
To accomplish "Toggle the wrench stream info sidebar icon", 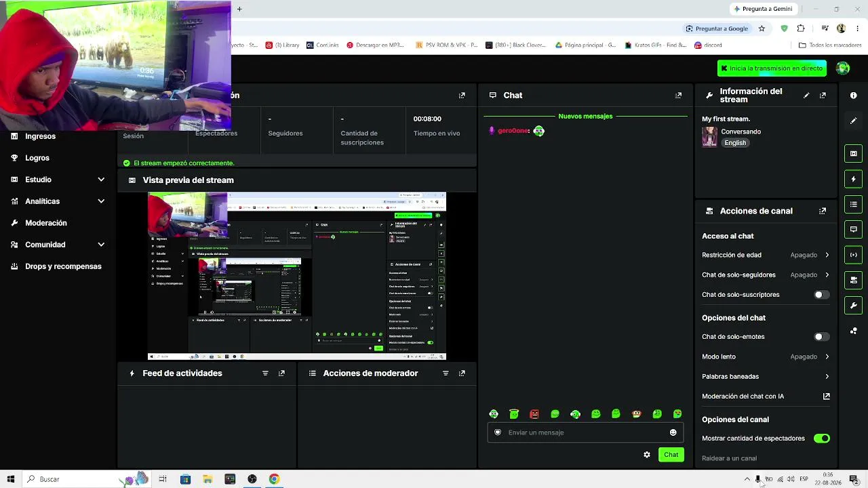I will (x=853, y=305).
